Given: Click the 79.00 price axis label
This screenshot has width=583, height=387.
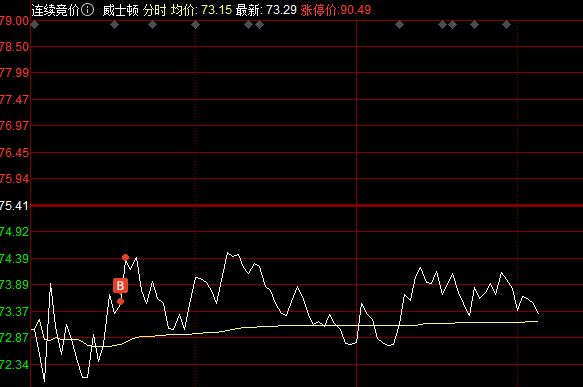Looking at the screenshot, I should click(14, 21).
